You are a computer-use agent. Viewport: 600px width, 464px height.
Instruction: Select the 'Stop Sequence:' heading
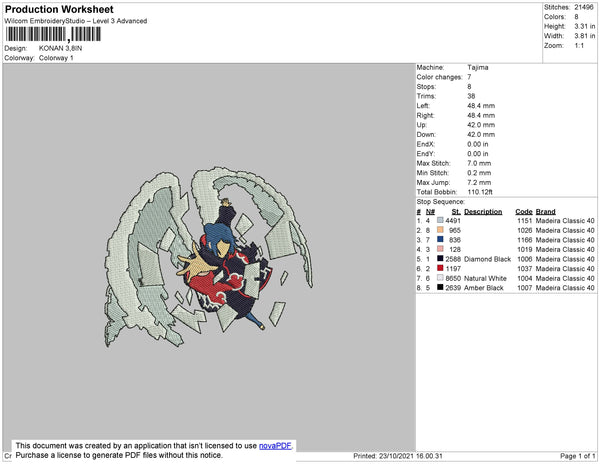[x=440, y=202]
